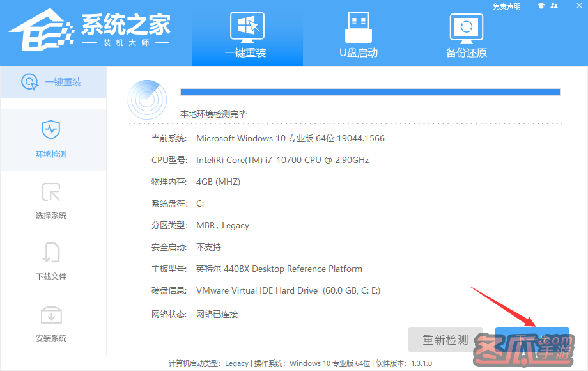Click the 当前系统 label
Image resolution: width=588 pixels, height=371 pixels.
[x=169, y=138]
